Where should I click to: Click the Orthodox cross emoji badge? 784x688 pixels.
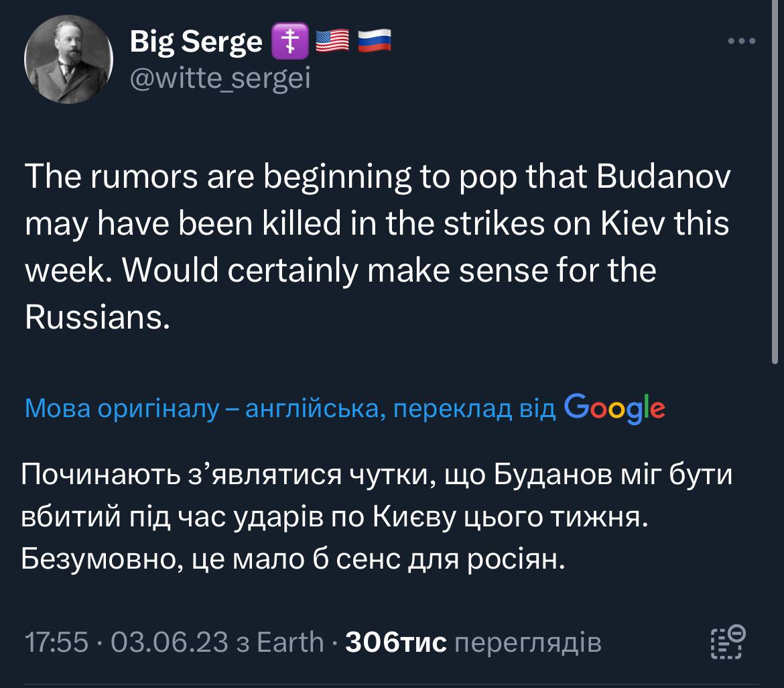(x=286, y=42)
